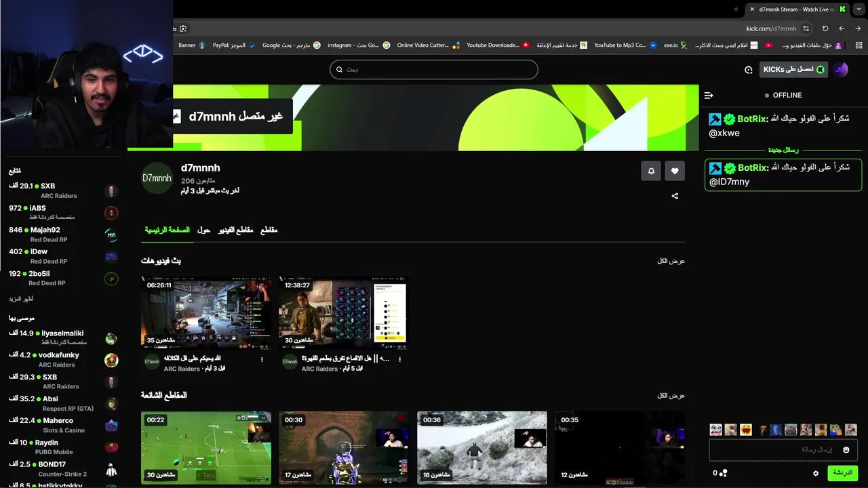Open chat settings gear icon
Viewport: 868px width, 488px height.
816,473
